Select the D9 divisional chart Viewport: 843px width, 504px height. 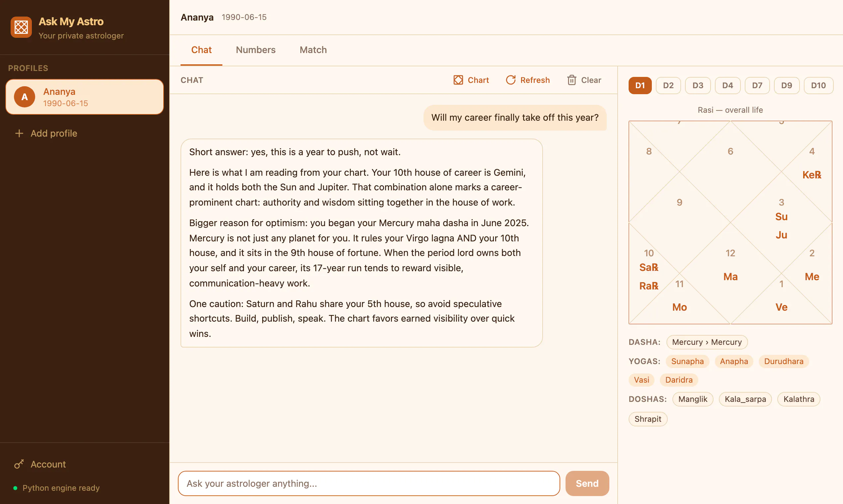787,85
